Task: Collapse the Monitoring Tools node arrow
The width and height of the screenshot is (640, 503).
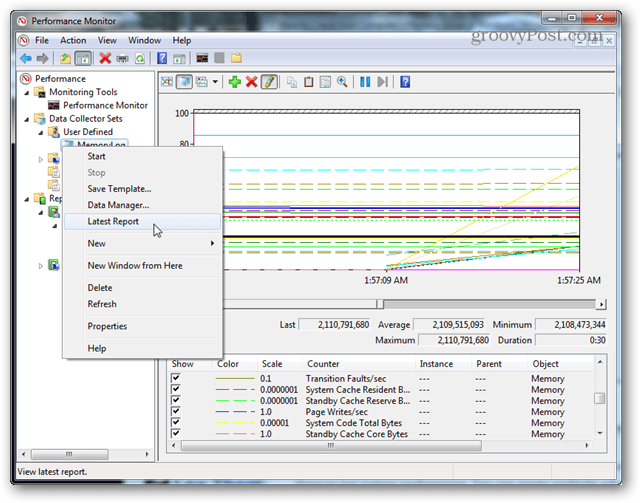Action: [27, 93]
